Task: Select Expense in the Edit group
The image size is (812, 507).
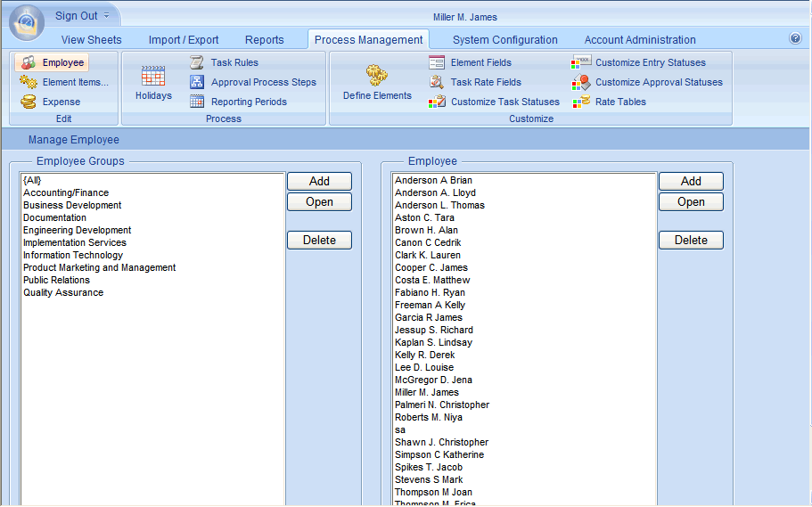Action: click(61, 102)
